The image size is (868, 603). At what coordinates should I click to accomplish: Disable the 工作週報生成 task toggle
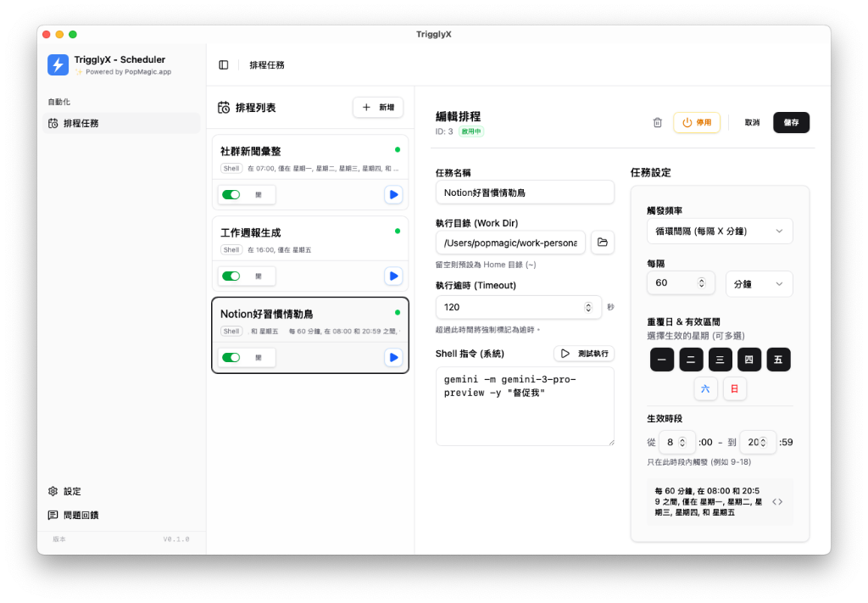coord(230,276)
